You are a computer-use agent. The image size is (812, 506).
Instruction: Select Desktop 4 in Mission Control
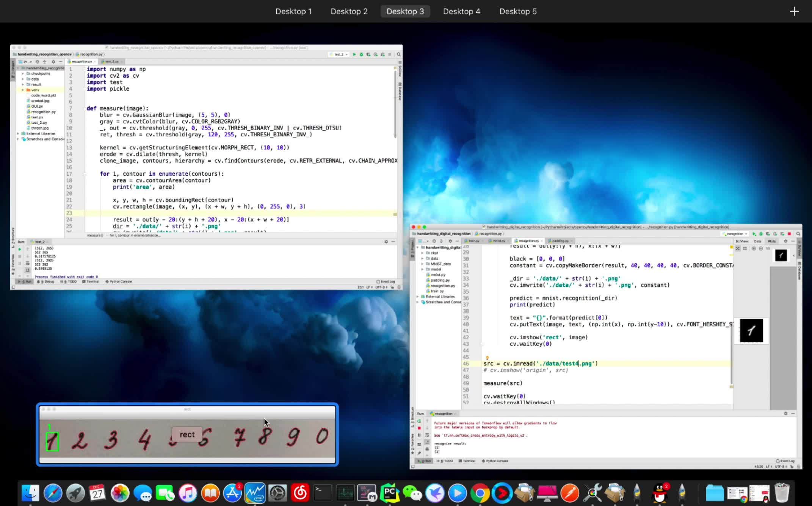(x=461, y=11)
